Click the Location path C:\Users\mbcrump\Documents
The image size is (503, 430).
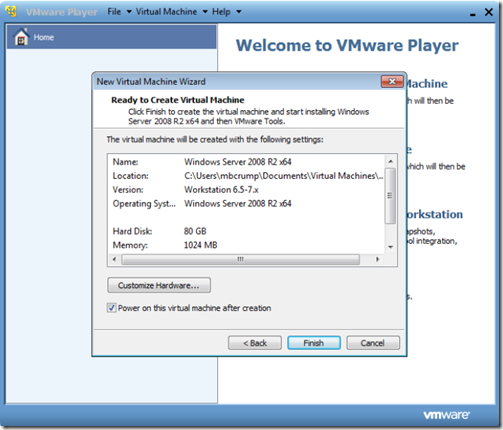tap(284, 176)
